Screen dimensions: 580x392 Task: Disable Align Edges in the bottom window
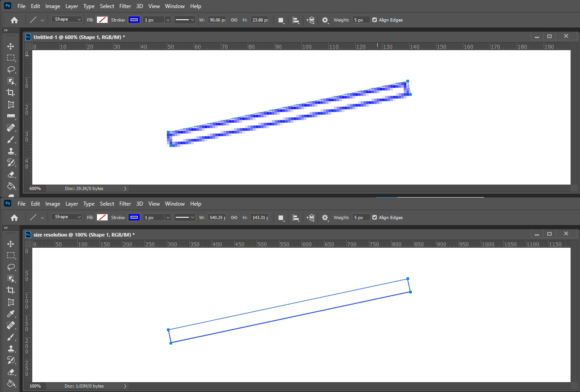tap(375, 217)
